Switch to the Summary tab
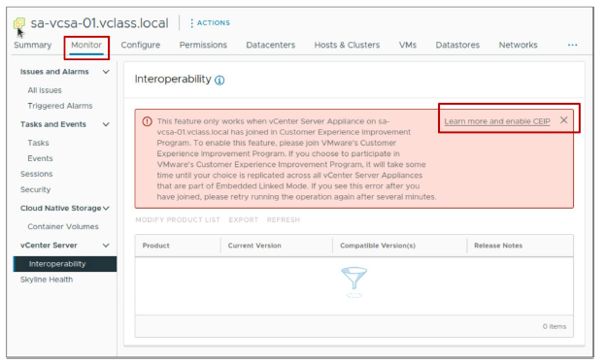The height and width of the screenshot is (364, 606). click(32, 45)
